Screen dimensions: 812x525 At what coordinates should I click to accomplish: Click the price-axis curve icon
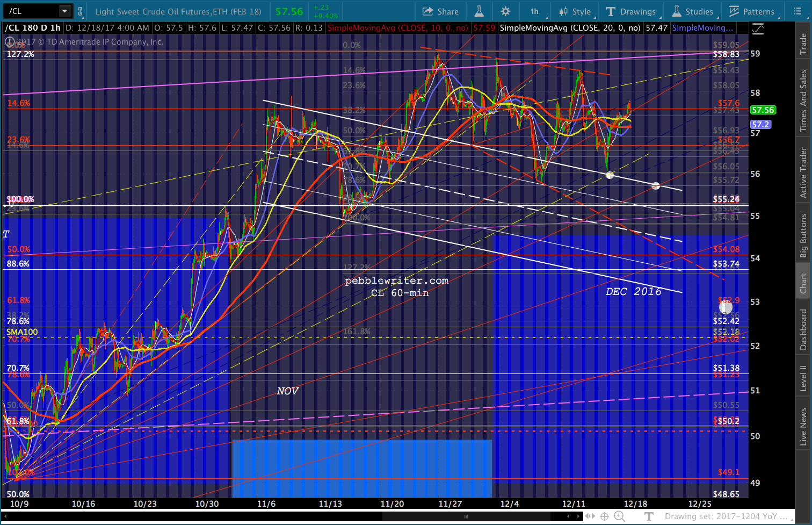[758, 29]
